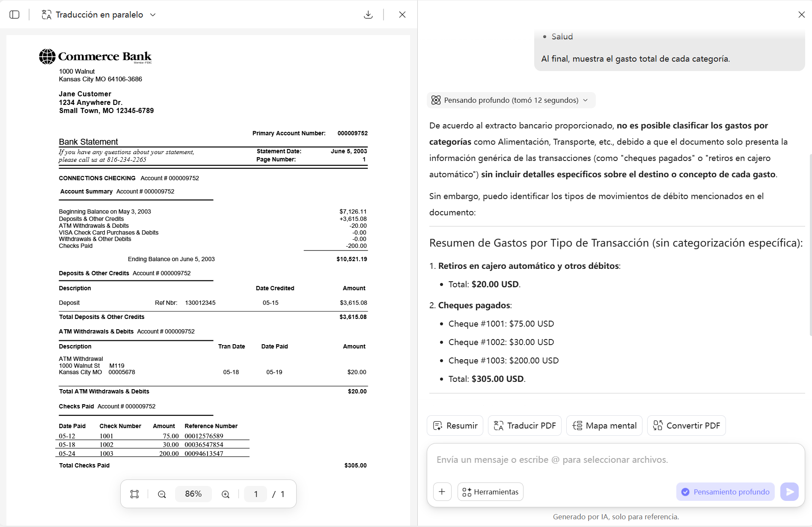Select the Statement Date June 5, 2003
The width and height of the screenshot is (812, 527).
tap(348, 151)
